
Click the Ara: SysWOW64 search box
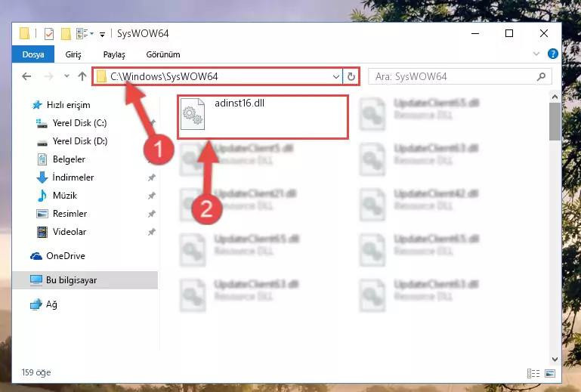[x=460, y=77]
